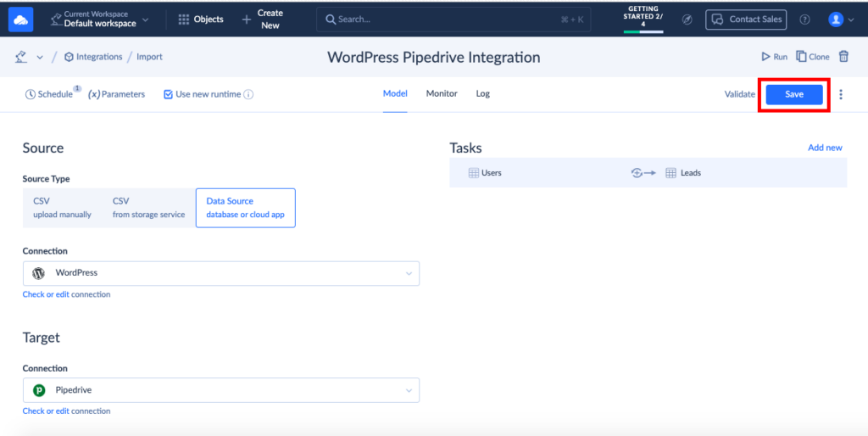Add new task

point(825,148)
